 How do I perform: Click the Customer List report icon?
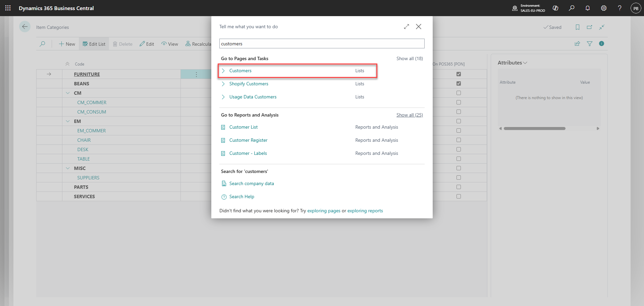pos(223,127)
